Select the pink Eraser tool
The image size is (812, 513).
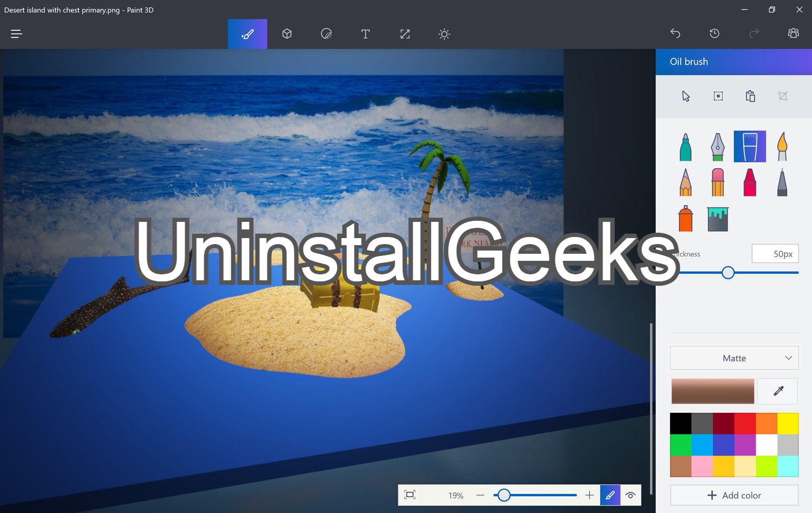(x=718, y=182)
